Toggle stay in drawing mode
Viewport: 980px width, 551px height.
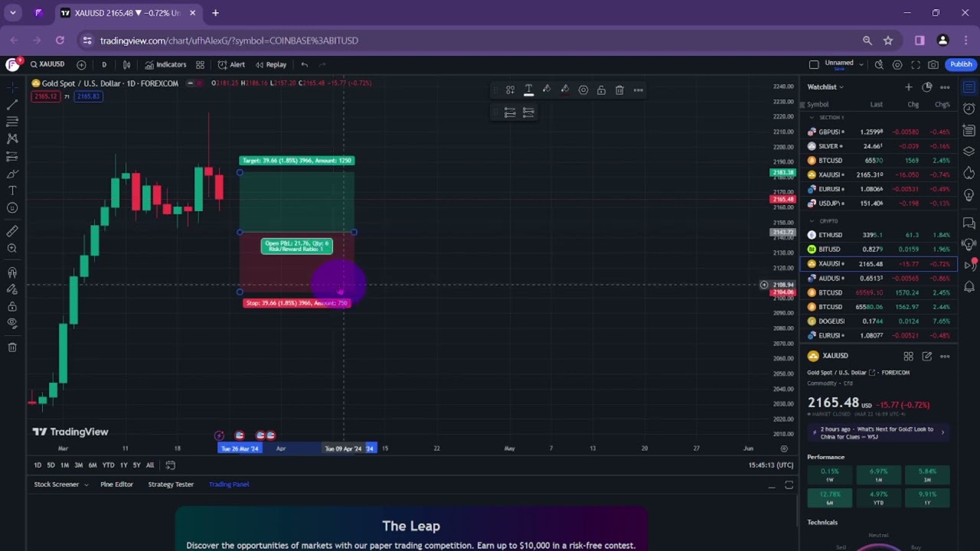pyautogui.click(x=12, y=289)
